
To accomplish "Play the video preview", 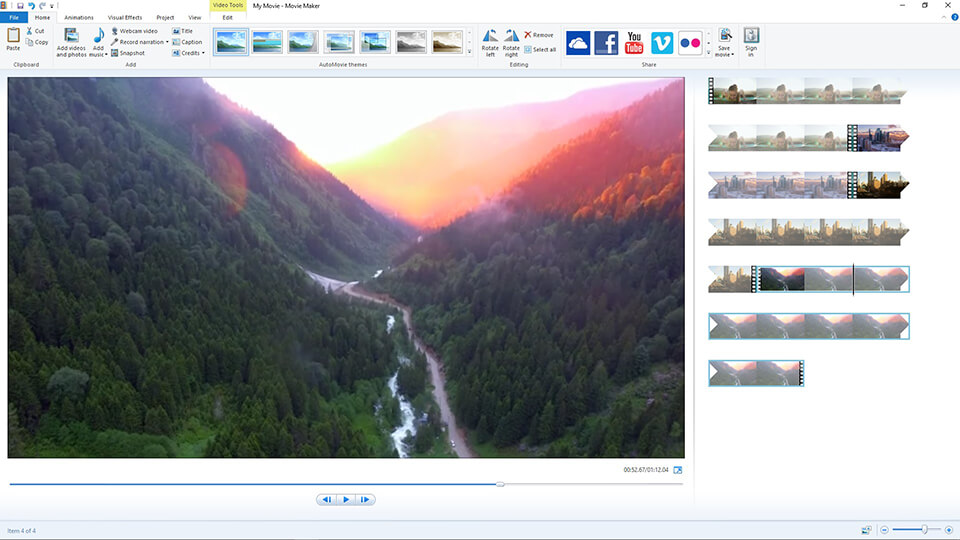I will [x=346, y=499].
